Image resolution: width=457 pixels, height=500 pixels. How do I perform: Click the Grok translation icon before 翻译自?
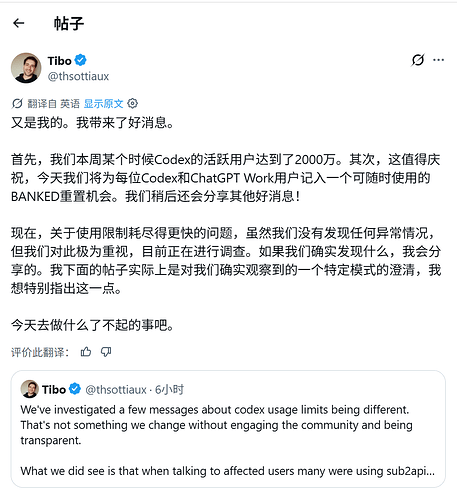pos(17,104)
